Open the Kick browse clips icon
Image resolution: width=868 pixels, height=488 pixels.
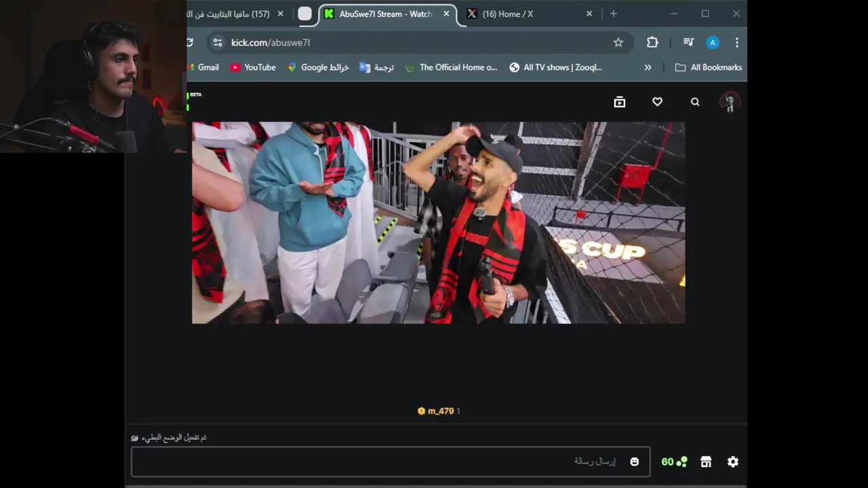click(619, 102)
